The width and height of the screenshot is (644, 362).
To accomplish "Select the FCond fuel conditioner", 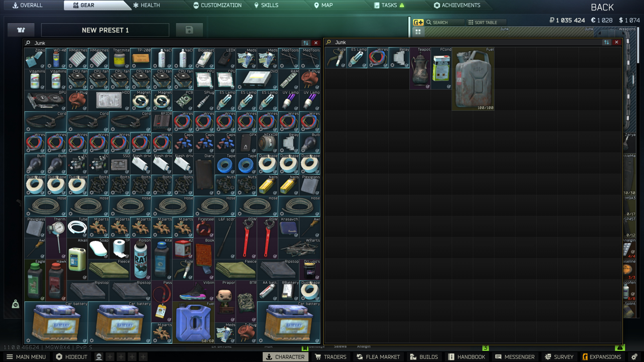I will (441, 68).
